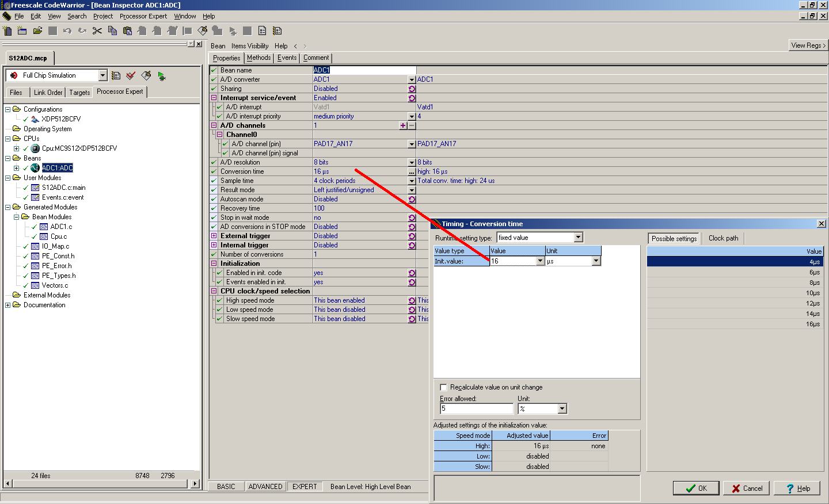Click the project panel horizontal scrollbar right arrow
829x504 pixels.
pyautogui.click(x=195, y=484)
